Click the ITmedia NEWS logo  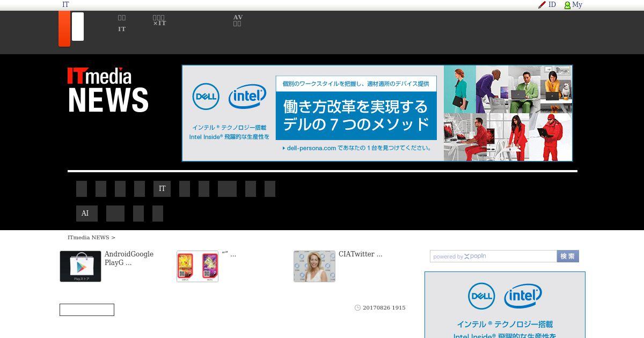click(108, 90)
